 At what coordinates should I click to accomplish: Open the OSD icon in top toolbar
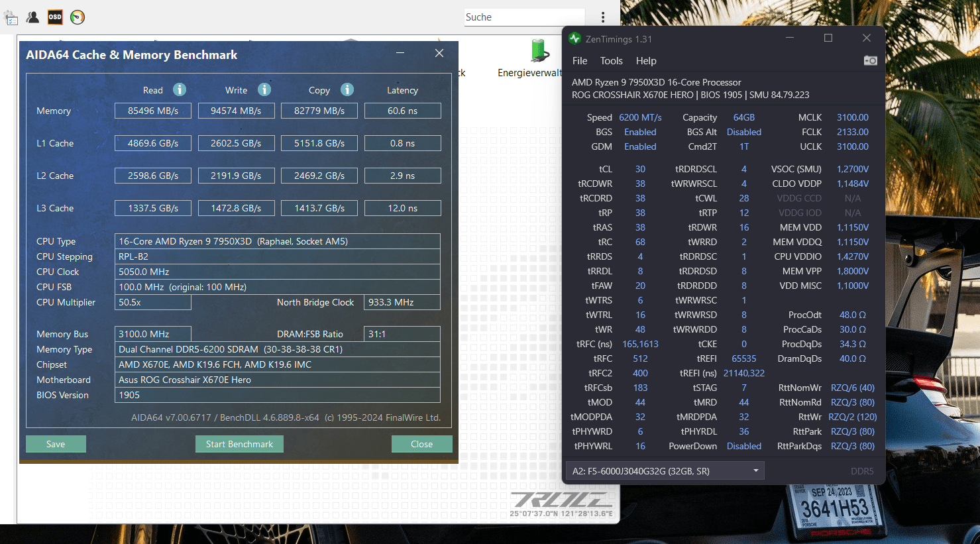[x=55, y=17]
